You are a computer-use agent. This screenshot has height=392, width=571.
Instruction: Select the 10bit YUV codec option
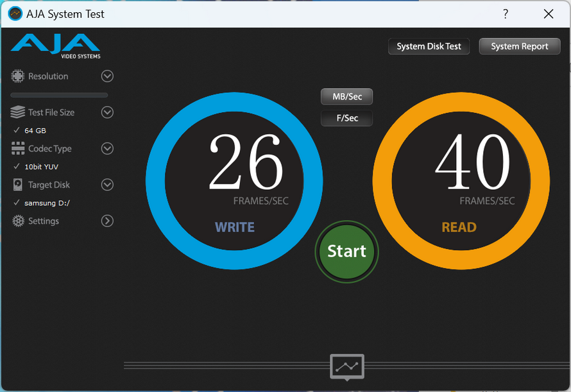pyautogui.click(x=41, y=167)
